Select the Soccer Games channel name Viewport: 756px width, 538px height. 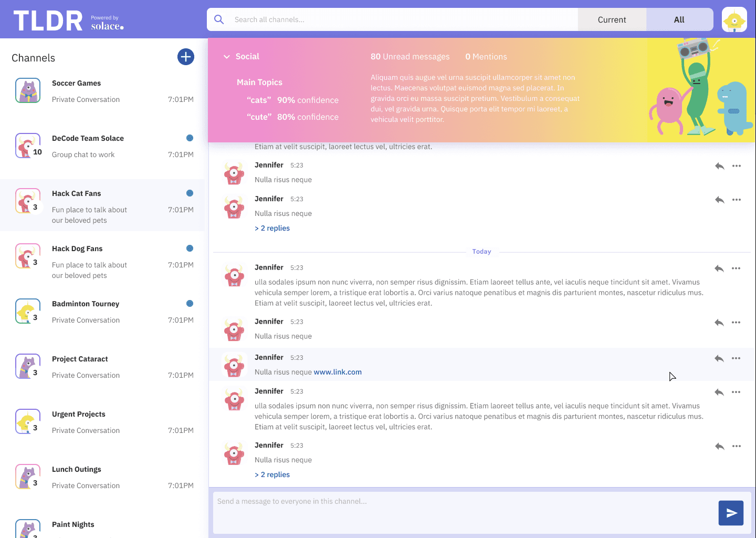(x=76, y=83)
